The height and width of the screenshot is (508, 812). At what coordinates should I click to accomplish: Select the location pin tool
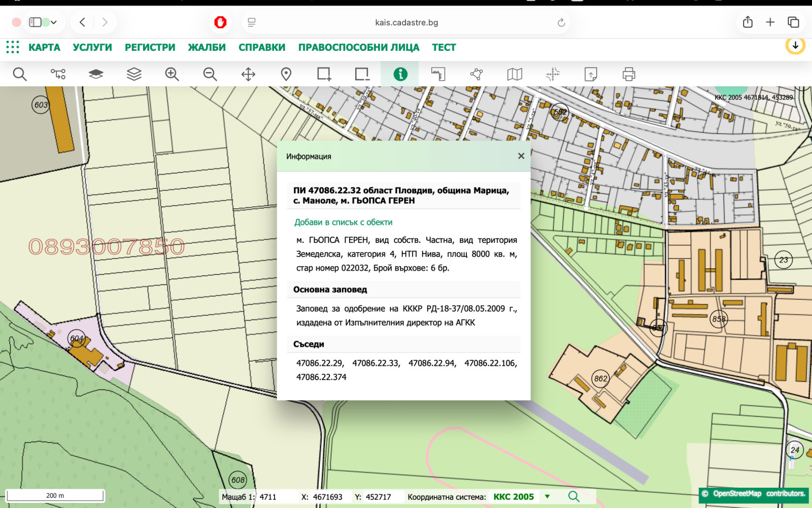tap(286, 74)
